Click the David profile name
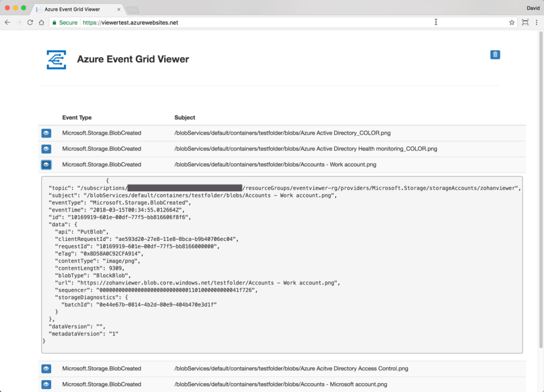Image resolution: width=544 pixels, height=392 pixels. coord(533,8)
